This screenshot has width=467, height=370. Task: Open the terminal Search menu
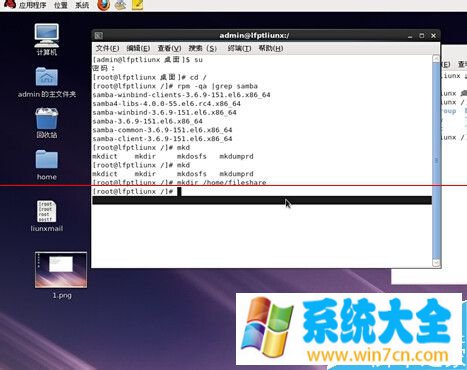pos(203,48)
